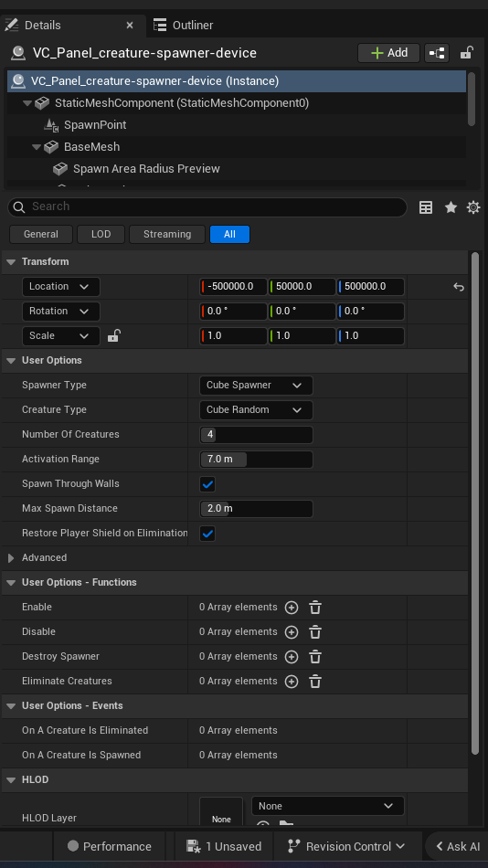Collapse User Options - Functions section
The image size is (488, 868).
(11, 582)
